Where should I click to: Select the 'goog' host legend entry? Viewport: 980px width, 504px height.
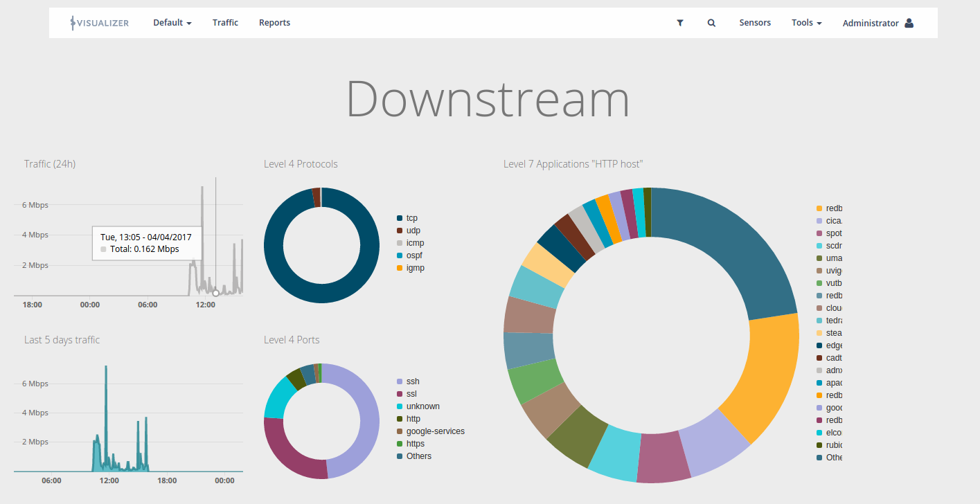(x=829, y=408)
